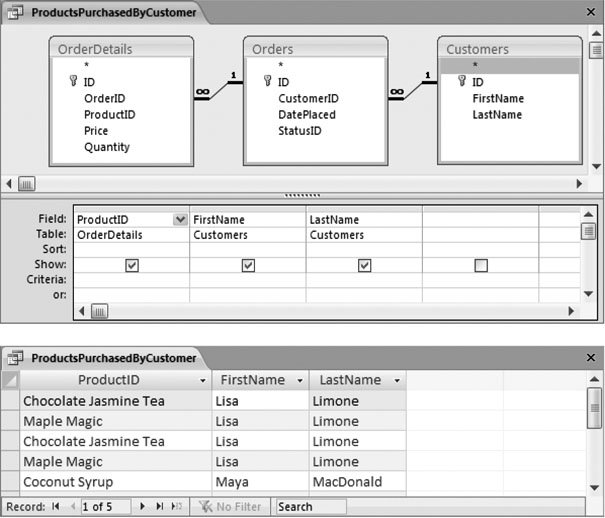Click the Customers table title bar
The height and width of the screenshot is (518, 605).
coord(510,49)
